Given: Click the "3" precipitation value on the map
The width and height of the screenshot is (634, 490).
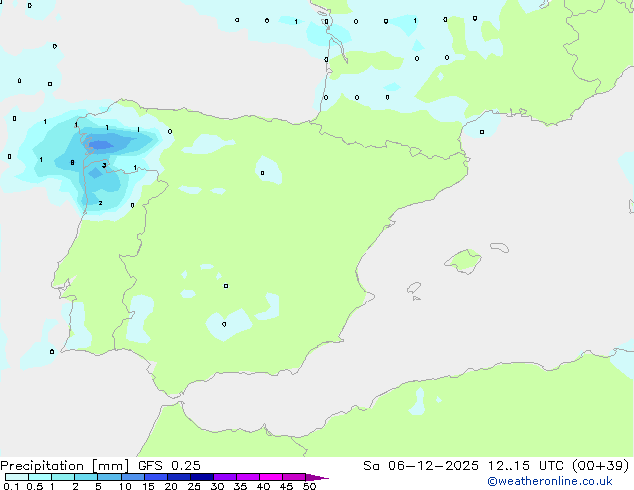Looking at the screenshot, I should 104,165.
